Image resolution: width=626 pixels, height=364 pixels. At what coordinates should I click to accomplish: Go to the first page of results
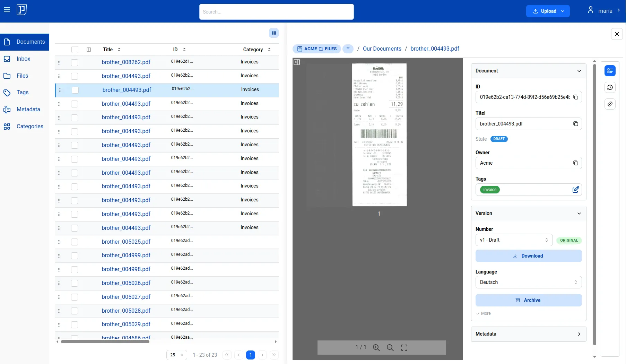pos(227,355)
